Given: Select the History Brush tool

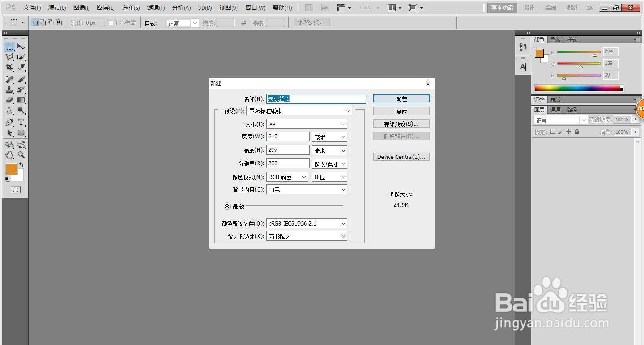Looking at the screenshot, I should click(x=21, y=89).
